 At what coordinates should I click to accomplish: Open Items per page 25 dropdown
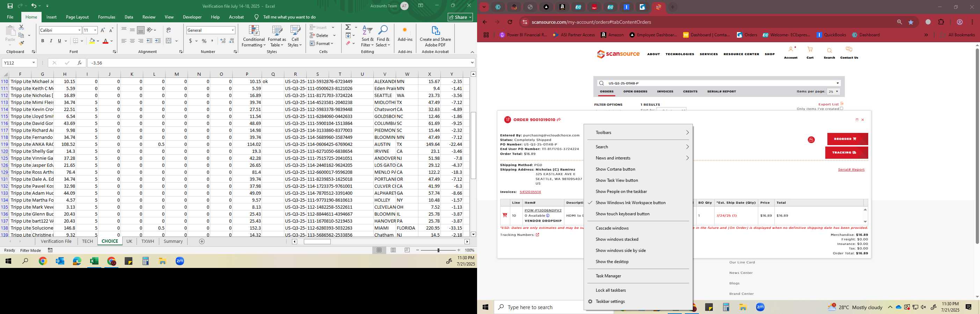coord(833,92)
